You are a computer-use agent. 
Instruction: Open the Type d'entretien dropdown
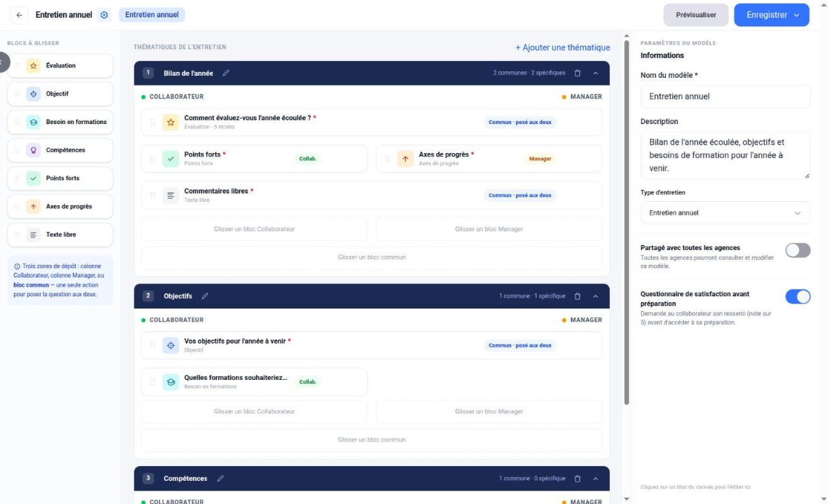[726, 213]
